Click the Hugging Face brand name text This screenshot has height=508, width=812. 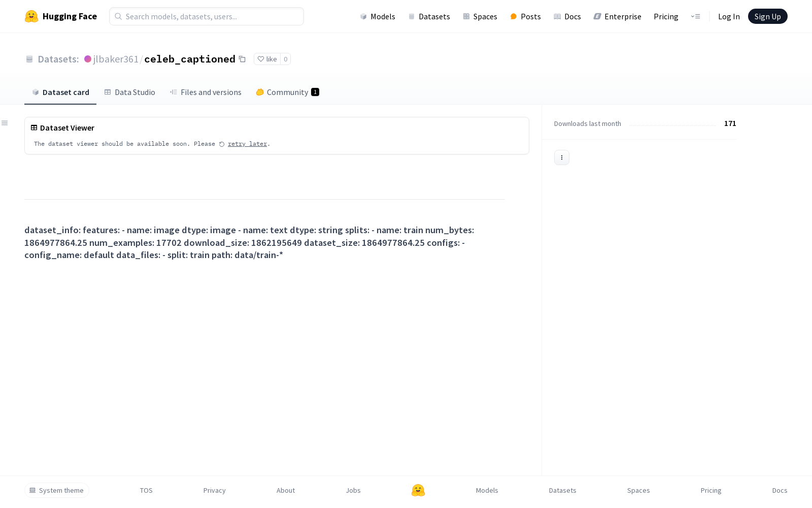[x=70, y=16]
